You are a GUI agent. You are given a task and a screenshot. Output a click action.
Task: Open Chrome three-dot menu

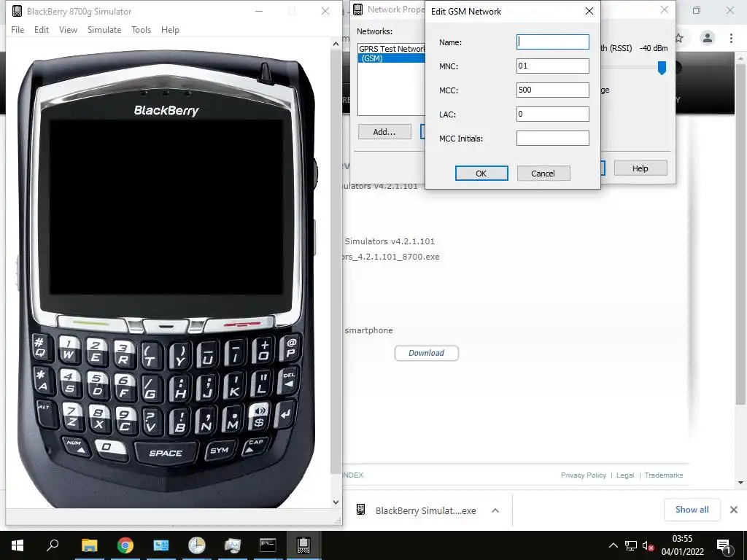pos(731,38)
